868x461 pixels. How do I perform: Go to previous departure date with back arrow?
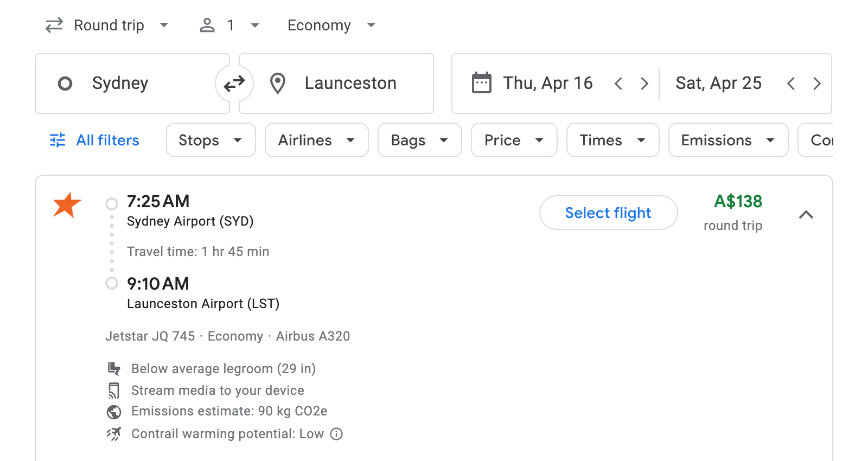[618, 84]
